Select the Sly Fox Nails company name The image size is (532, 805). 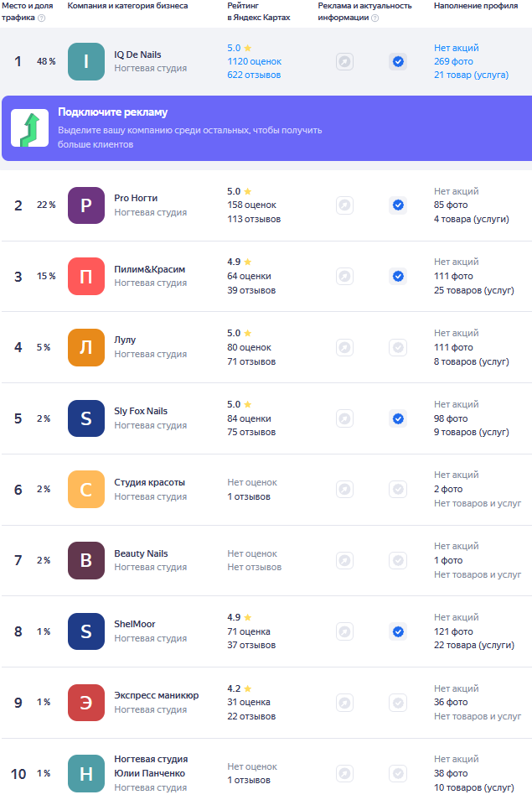click(141, 411)
